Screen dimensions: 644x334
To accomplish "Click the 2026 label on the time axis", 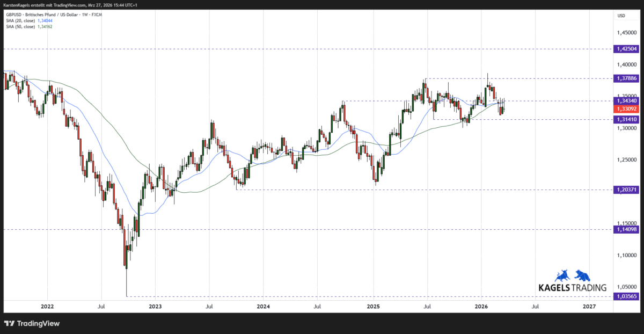I will click(480, 307).
